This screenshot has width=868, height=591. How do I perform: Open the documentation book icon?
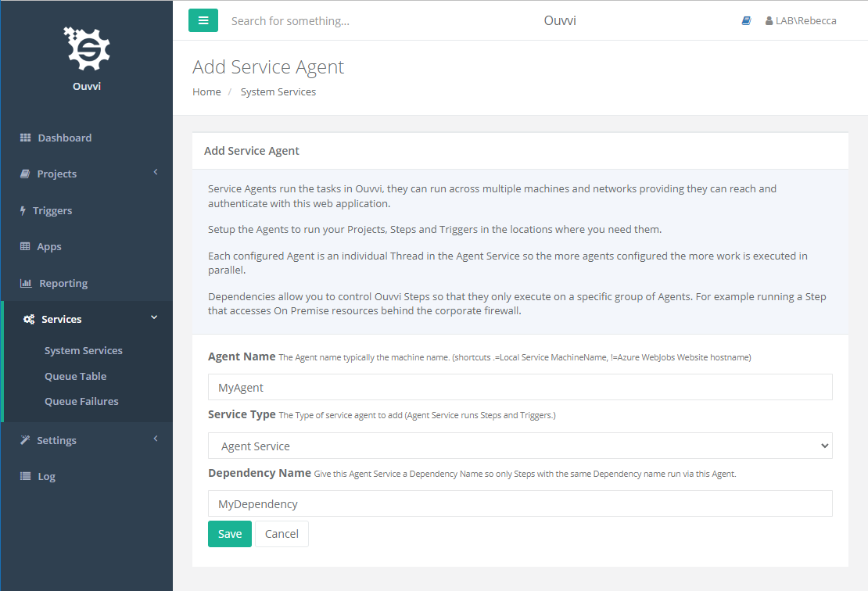coord(746,20)
